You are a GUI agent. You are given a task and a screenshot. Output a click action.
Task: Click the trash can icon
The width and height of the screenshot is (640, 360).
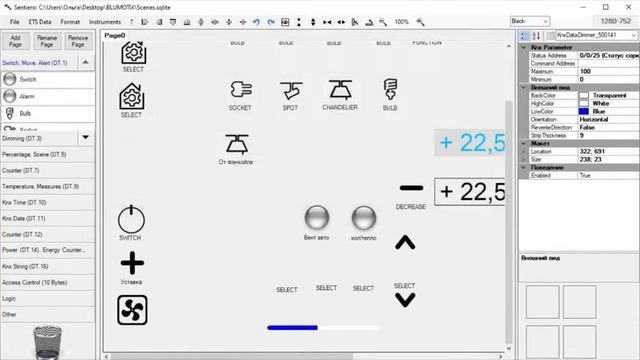(x=47, y=342)
